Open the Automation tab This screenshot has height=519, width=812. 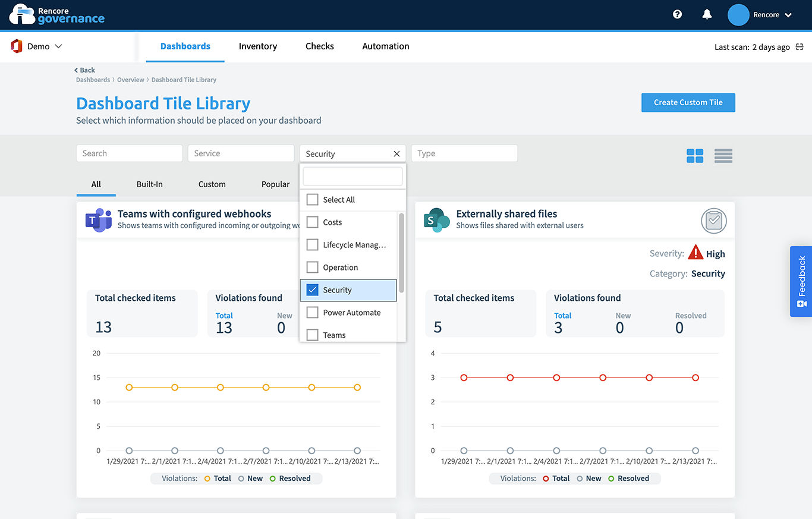click(386, 46)
